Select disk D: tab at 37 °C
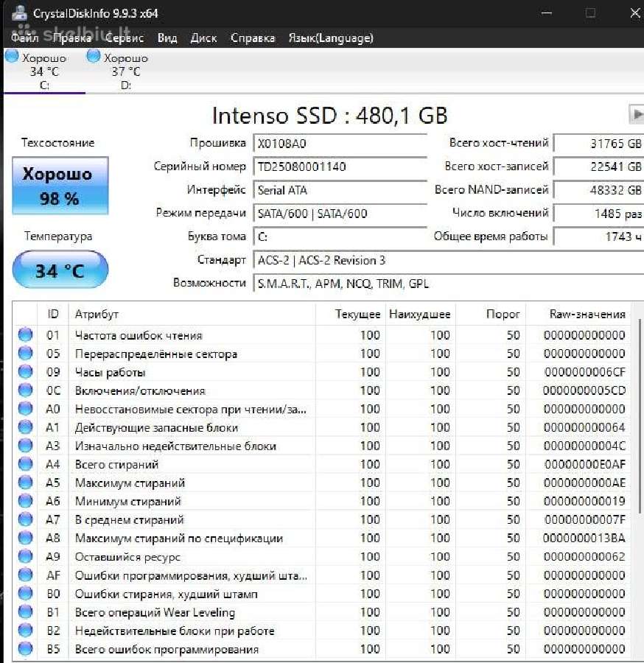This screenshot has height=663, width=644. point(126,71)
